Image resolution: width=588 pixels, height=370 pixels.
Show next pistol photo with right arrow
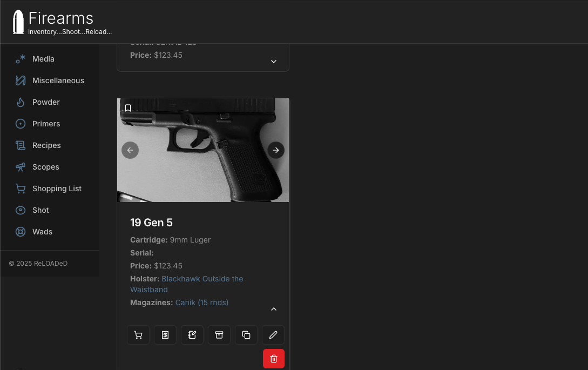(275, 150)
